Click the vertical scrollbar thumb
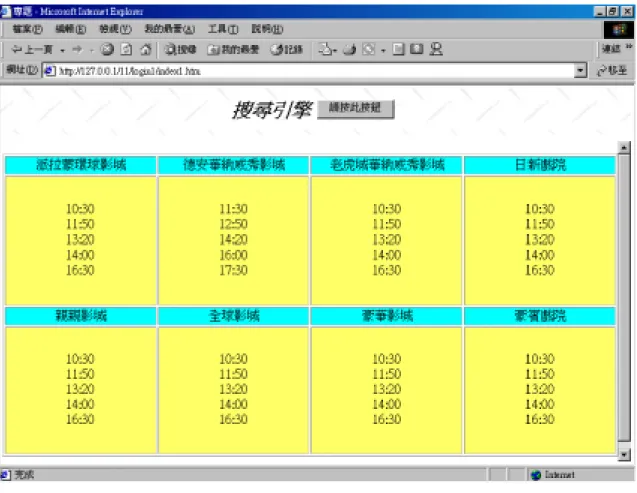The image size is (637, 493). point(624,297)
